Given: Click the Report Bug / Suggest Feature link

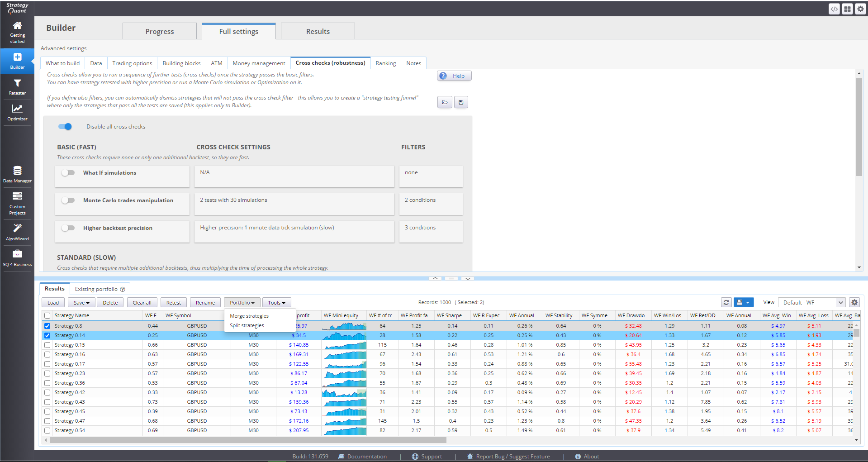Looking at the screenshot, I should click(512, 457).
